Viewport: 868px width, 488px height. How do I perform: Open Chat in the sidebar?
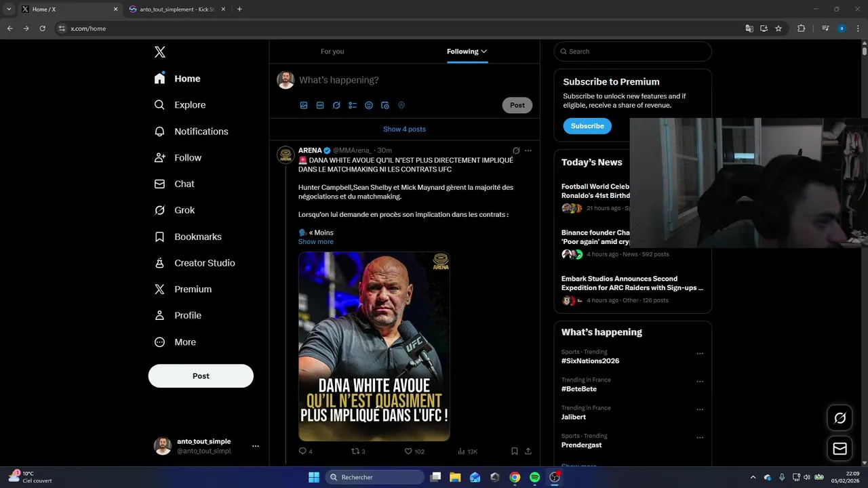(x=174, y=184)
